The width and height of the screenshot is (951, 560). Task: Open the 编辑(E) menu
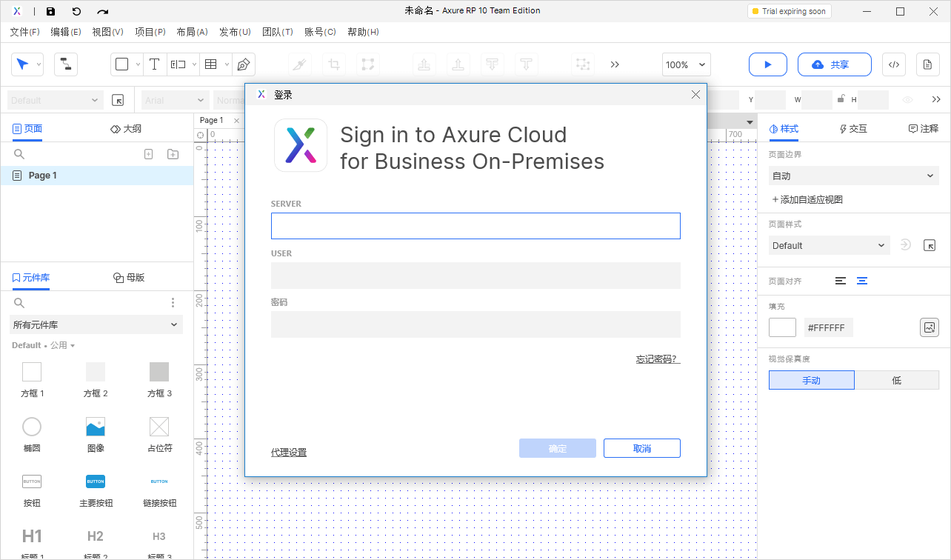pyautogui.click(x=66, y=32)
